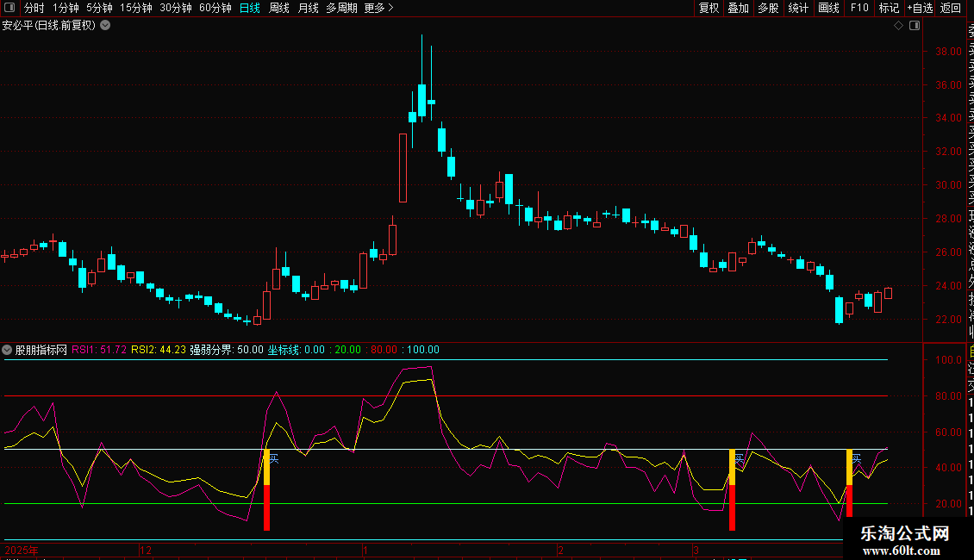Screen dimensions: 974x560
Task: Click the 28.00 price axis label
Action: (948, 219)
